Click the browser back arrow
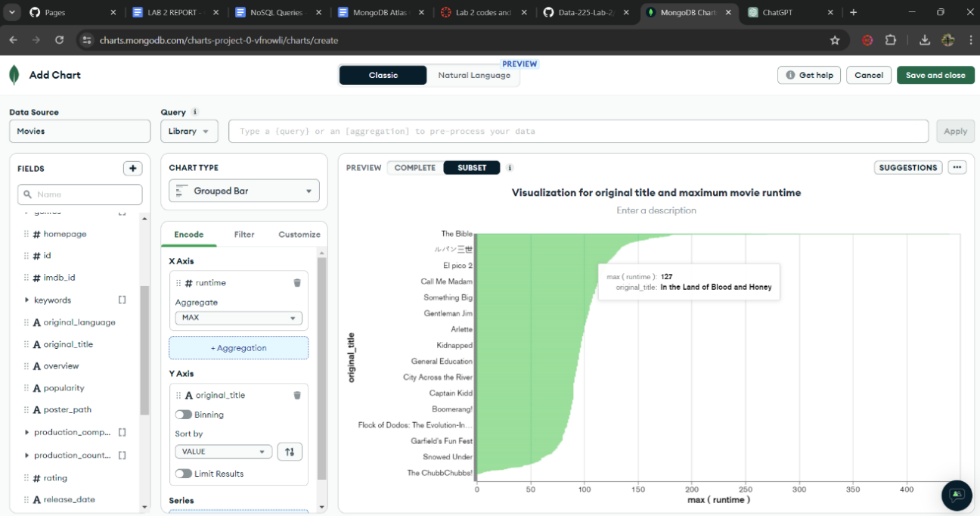Screen dimensions: 980x516 (x=14, y=40)
